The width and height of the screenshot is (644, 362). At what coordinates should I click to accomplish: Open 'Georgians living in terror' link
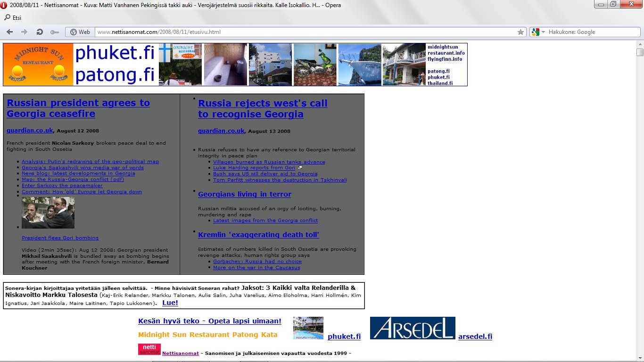(244, 194)
